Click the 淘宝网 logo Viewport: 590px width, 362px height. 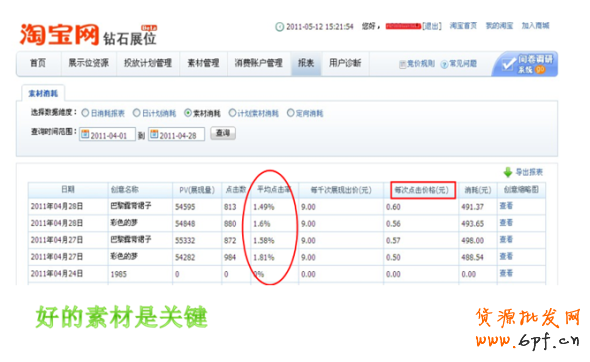pyautogui.click(x=59, y=35)
